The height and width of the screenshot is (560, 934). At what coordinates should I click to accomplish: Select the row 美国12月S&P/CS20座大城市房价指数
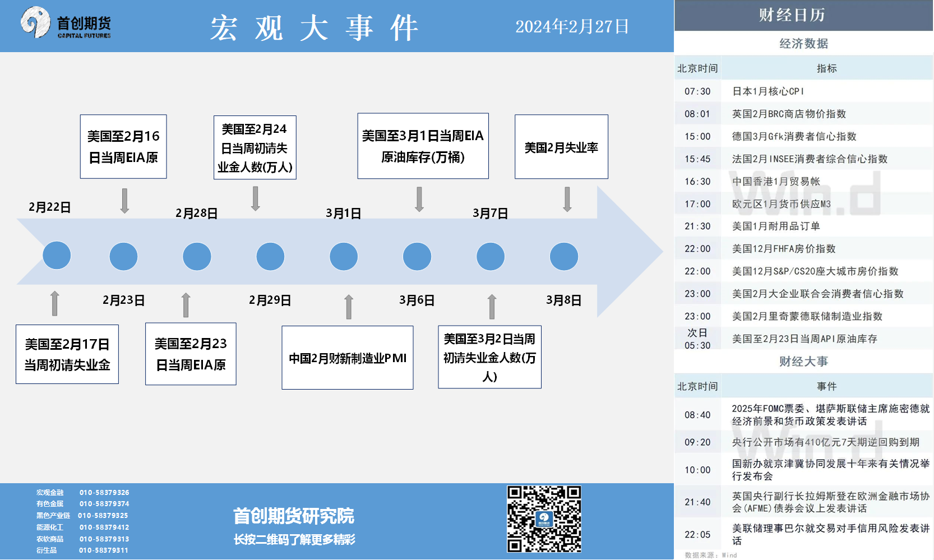tap(803, 271)
